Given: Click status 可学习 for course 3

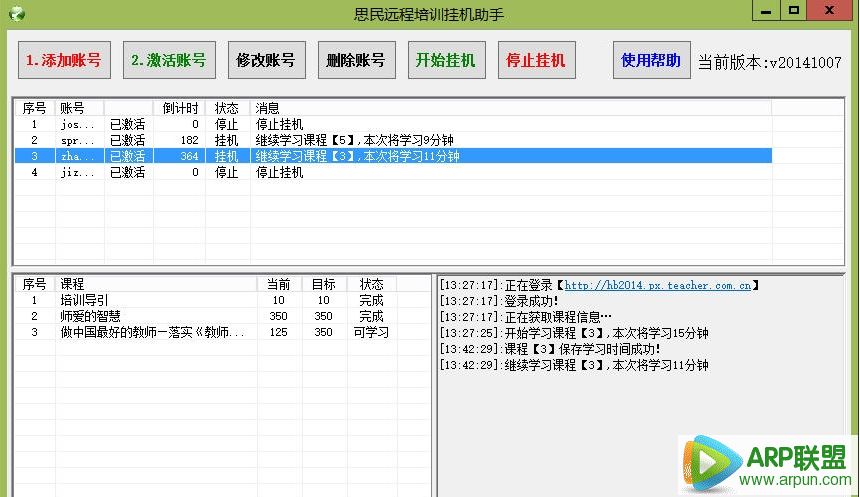Looking at the screenshot, I should 371,332.
